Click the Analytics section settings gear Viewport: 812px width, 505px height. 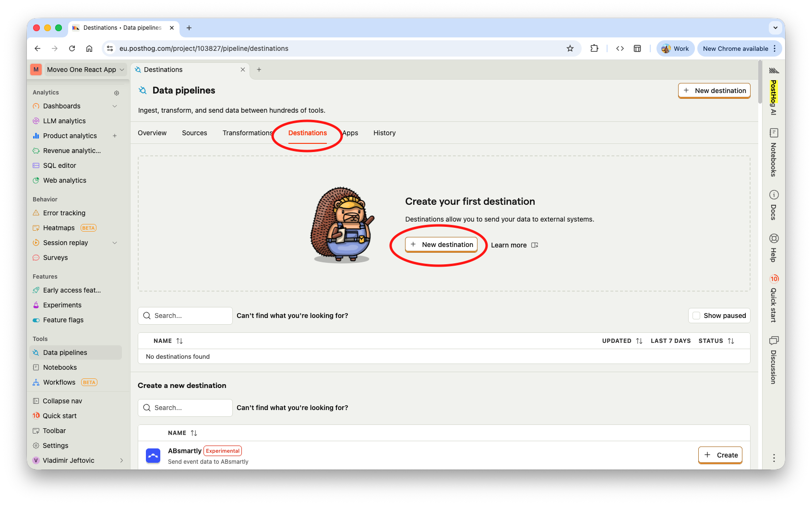[x=116, y=93]
